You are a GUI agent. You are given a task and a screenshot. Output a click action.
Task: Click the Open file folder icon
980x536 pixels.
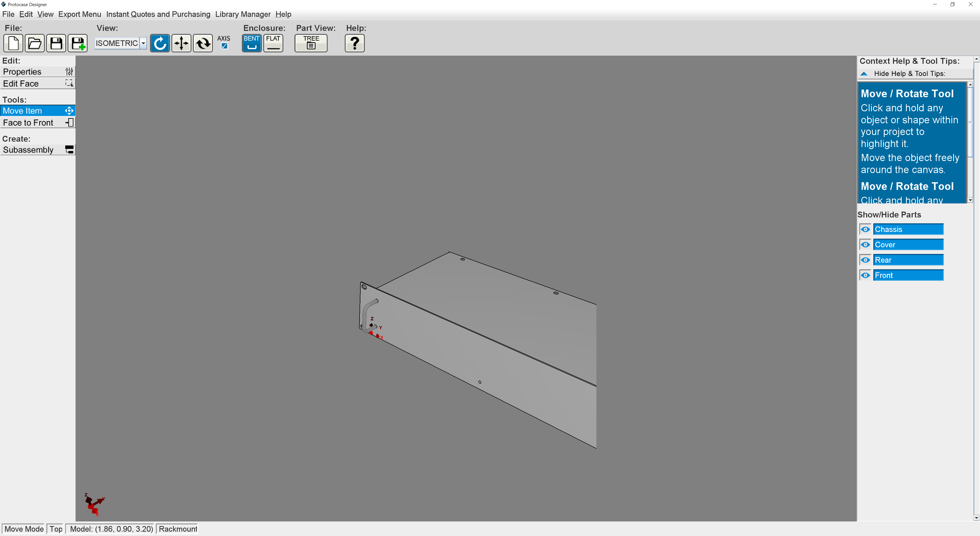click(35, 43)
